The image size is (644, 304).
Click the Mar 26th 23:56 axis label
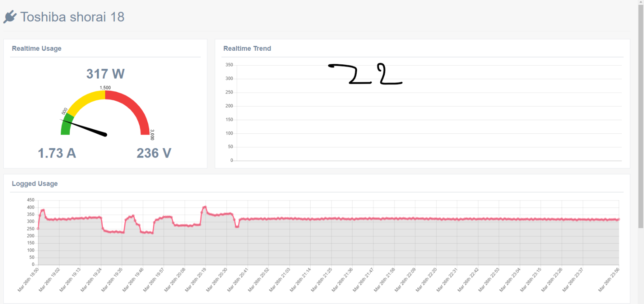pyautogui.click(x=609, y=280)
